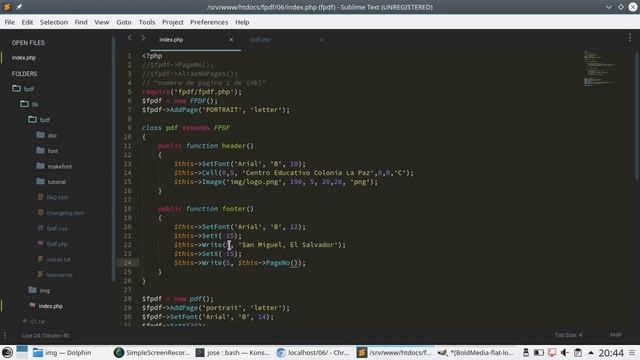Click the network monitor tray icon
The image size is (640, 360).
click(x=552, y=352)
